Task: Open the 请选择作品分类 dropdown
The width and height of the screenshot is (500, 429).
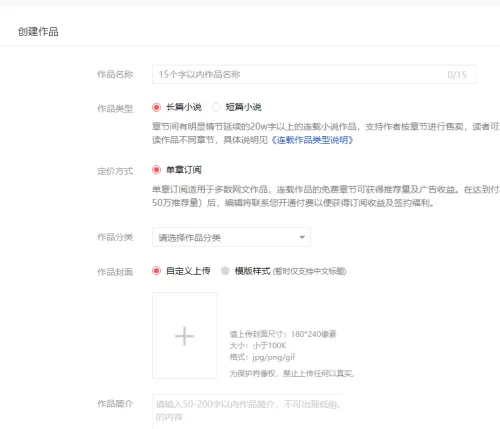Action: (x=231, y=237)
